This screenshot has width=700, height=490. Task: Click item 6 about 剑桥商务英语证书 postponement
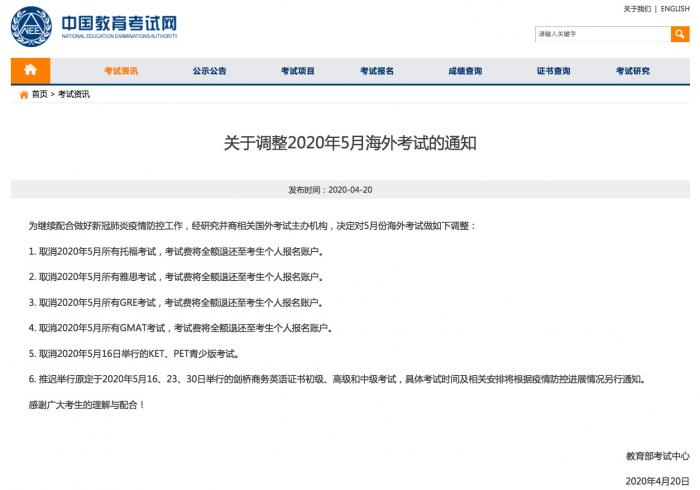337,379
